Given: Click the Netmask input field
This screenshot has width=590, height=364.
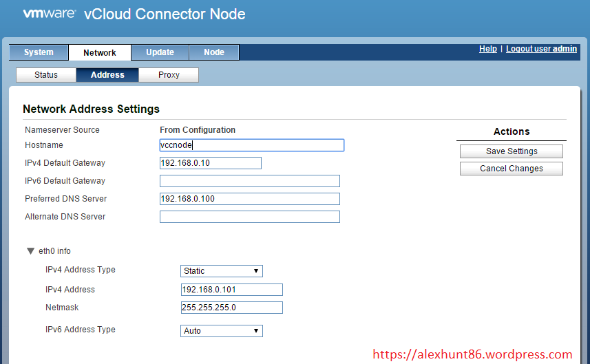Looking at the screenshot, I should click(231, 308).
